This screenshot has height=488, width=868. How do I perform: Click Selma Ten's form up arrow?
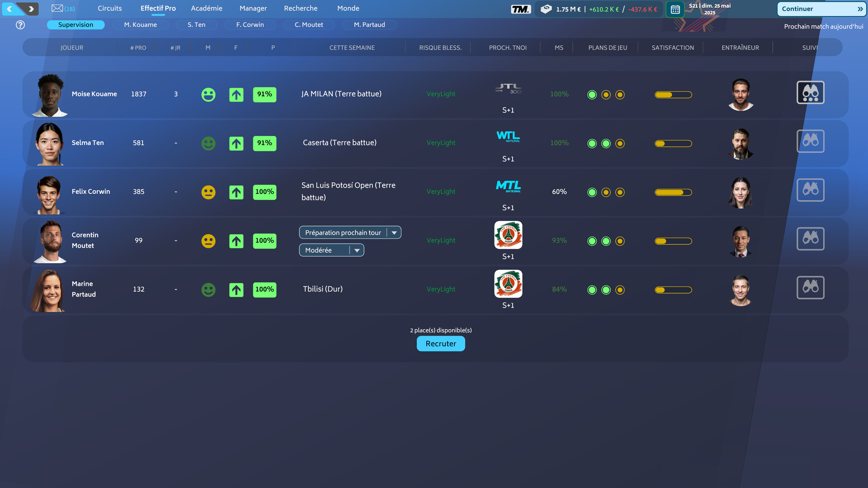click(236, 144)
